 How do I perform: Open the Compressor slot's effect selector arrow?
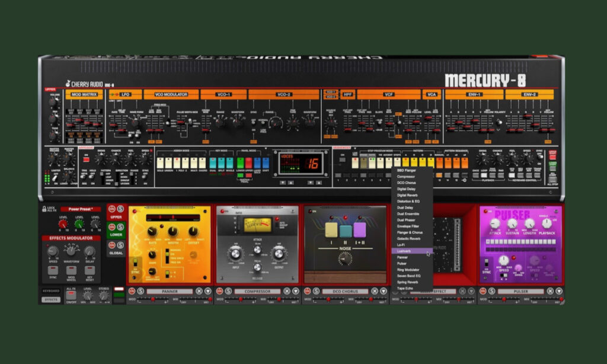click(295, 291)
